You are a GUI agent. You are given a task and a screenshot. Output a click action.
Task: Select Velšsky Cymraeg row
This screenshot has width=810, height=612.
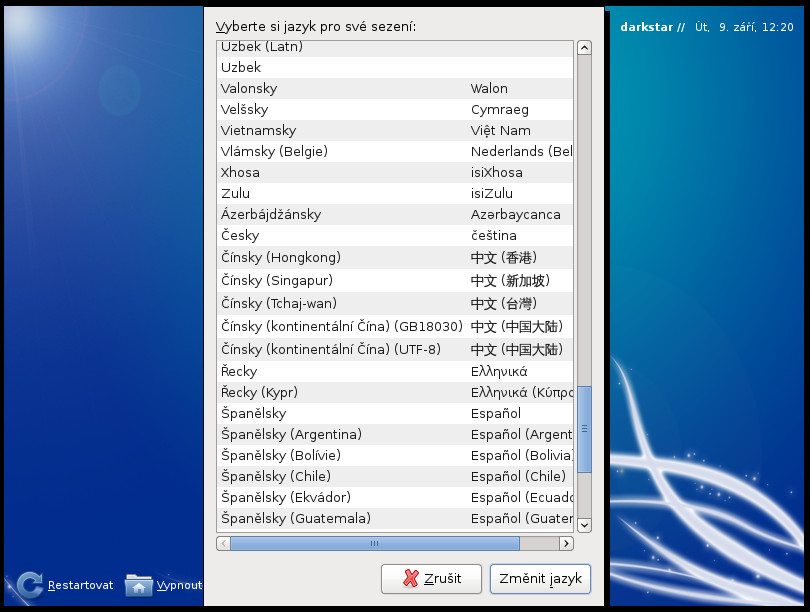click(x=395, y=109)
